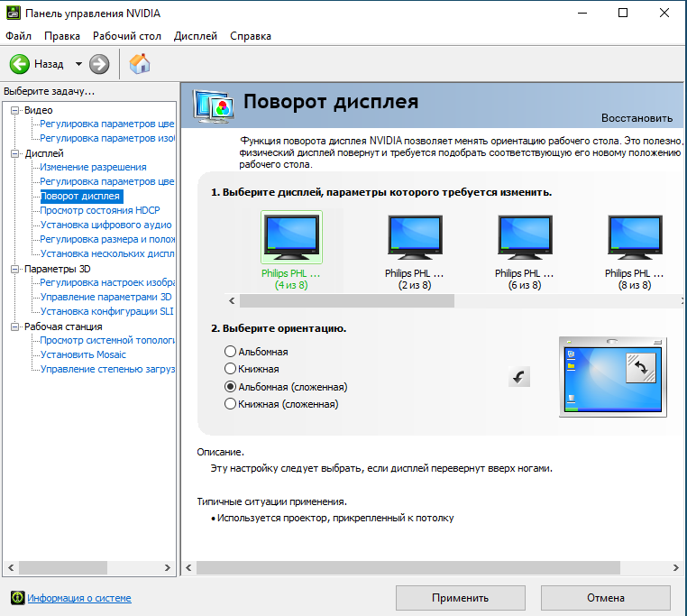
Task: Open Управление степенью загрузки task
Action: point(107,369)
